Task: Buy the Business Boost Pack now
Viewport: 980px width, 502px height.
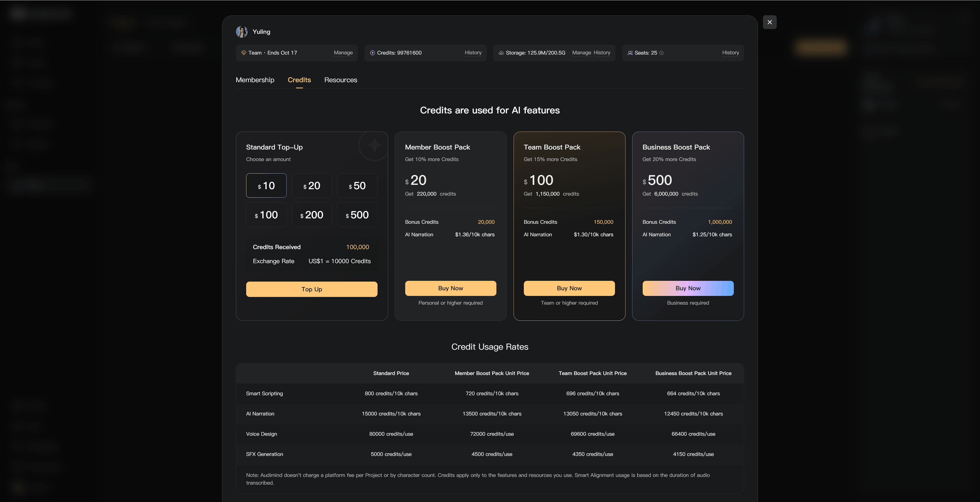Action: pos(688,288)
